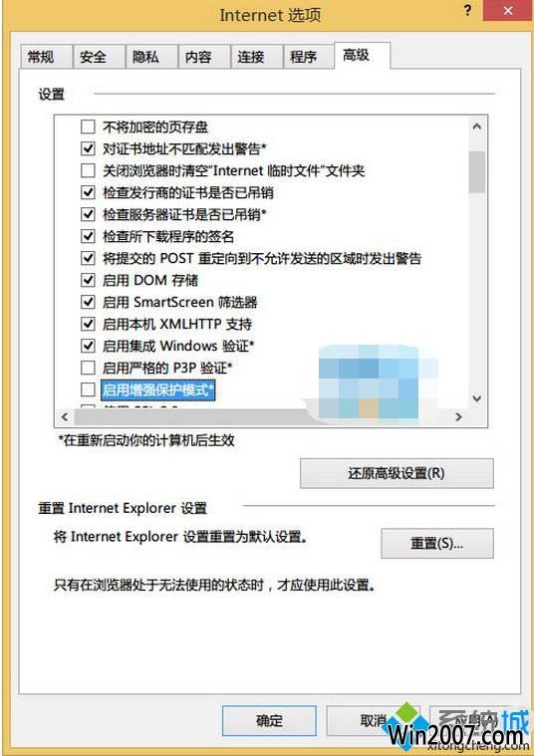Enable 启用严格的 P3P 验证 checkbox

click(x=88, y=368)
